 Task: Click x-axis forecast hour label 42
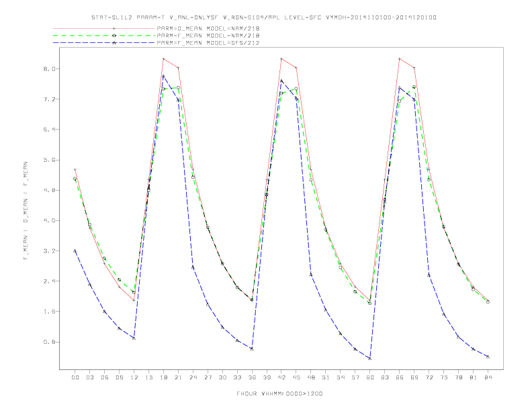pyautogui.click(x=281, y=377)
